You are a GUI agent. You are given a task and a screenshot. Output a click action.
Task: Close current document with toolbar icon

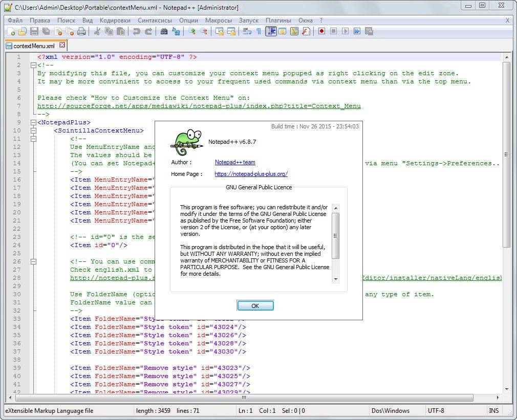coord(58,31)
